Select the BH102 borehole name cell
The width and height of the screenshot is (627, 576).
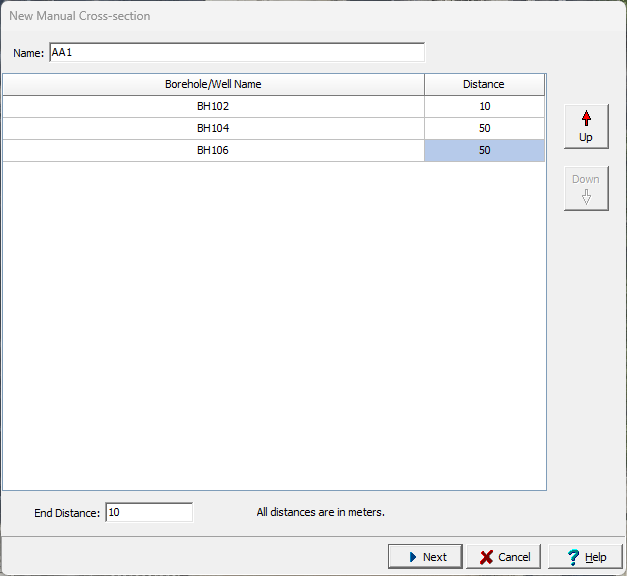213,106
